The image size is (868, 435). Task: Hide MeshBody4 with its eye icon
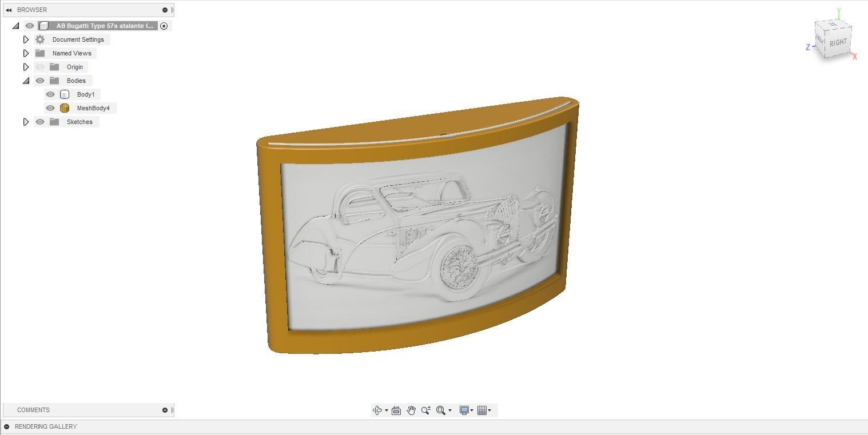tap(50, 108)
